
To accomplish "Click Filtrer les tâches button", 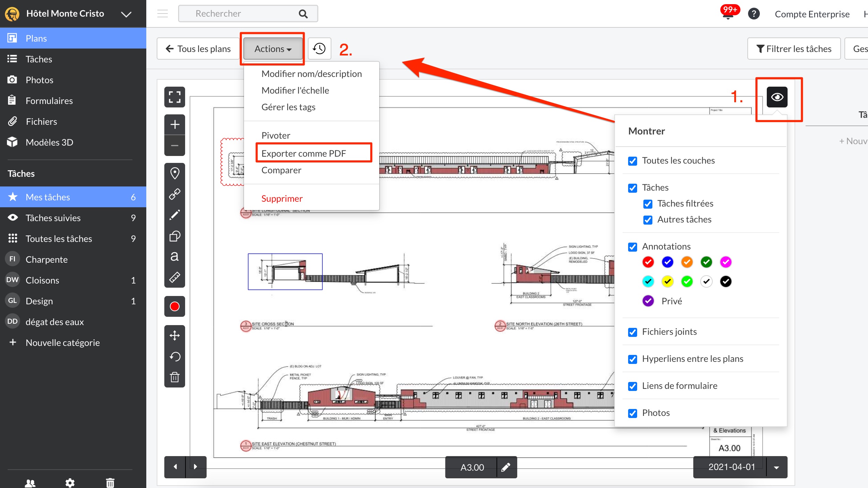I will pyautogui.click(x=794, y=49).
